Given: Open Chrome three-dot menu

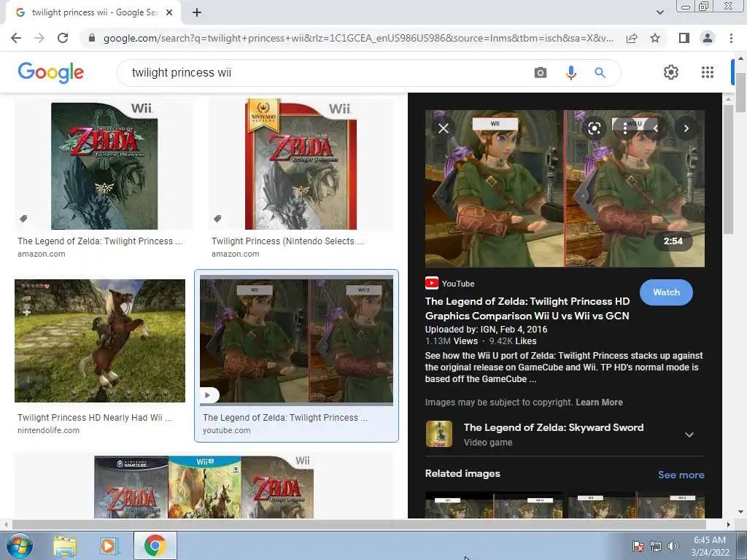Looking at the screenshot, I should [x=731, y=38].
